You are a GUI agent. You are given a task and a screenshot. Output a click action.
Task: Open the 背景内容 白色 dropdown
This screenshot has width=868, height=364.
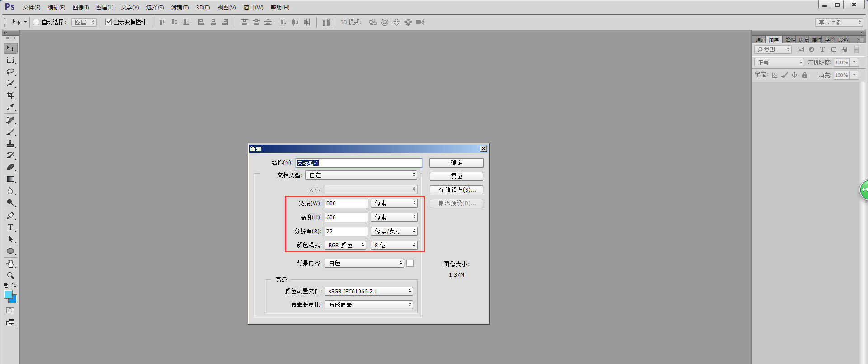pos(364,263)
